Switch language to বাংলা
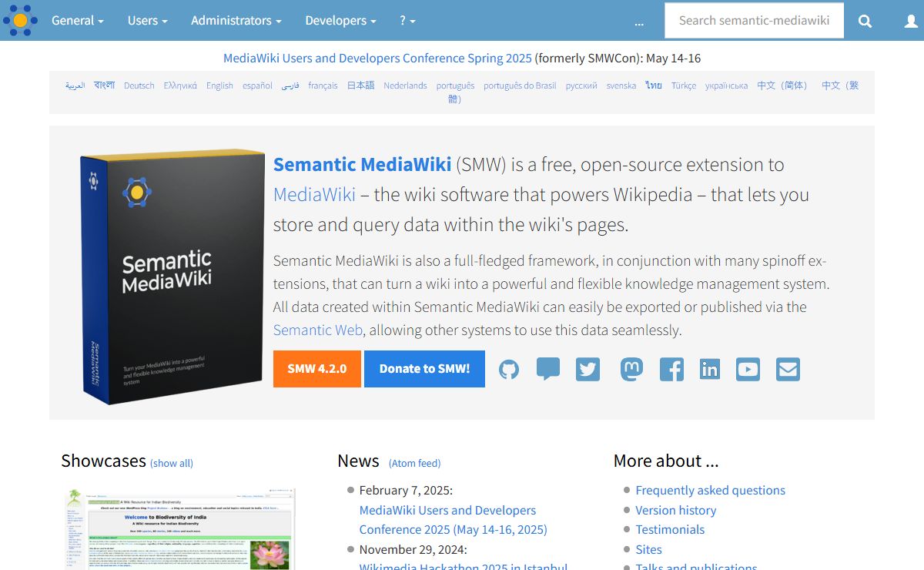 [104, 85]
